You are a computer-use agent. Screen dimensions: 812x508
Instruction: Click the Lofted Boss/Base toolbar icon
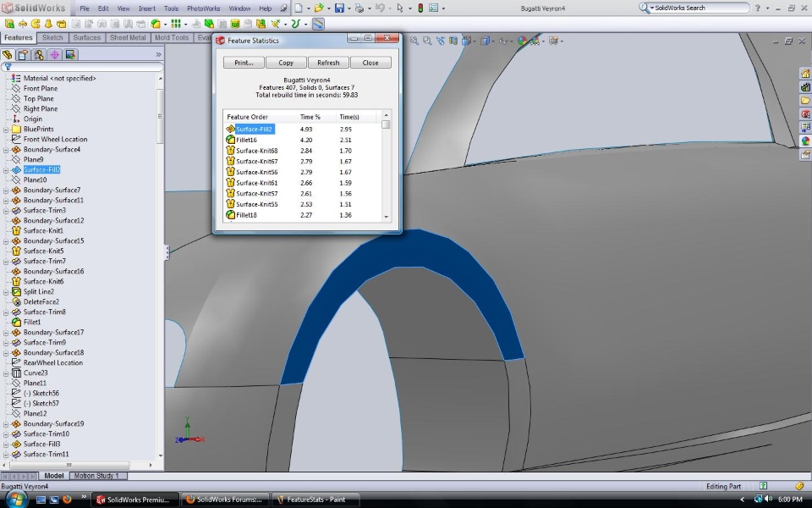[x=48, y=24]
